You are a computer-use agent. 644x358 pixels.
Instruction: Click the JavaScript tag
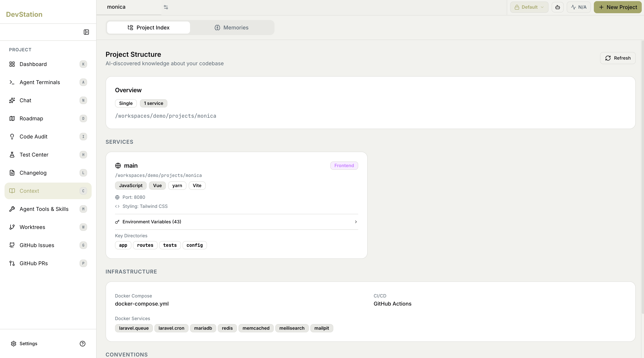click(131, 186)
